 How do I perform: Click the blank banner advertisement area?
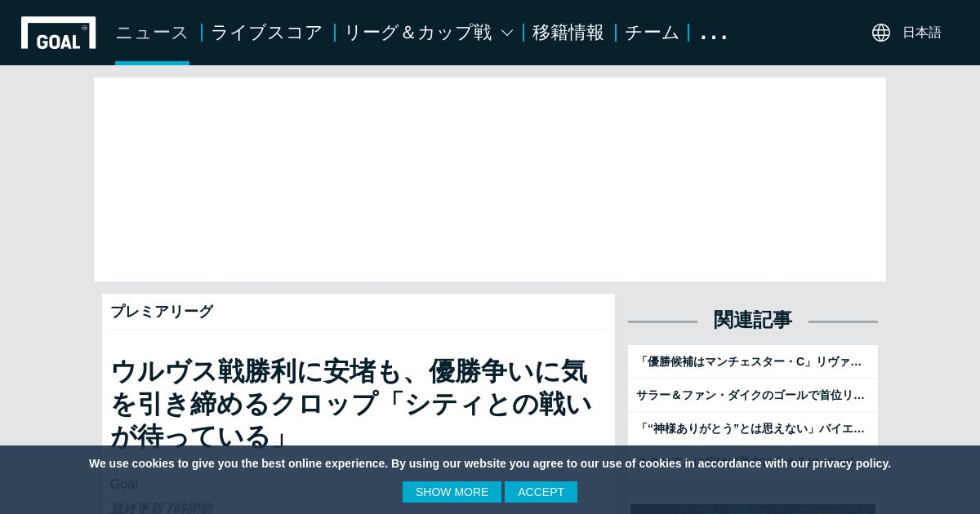pyautogui.click(x=490, y=179)
